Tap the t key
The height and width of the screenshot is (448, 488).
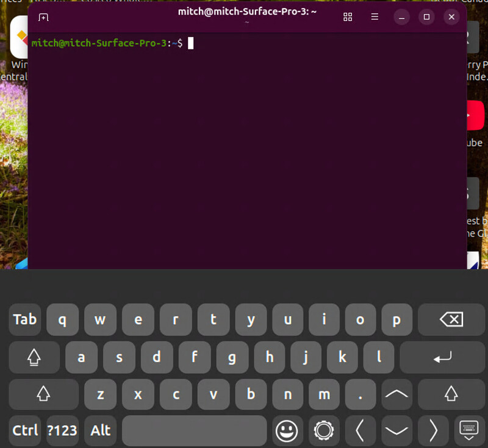tap(213, 319)
